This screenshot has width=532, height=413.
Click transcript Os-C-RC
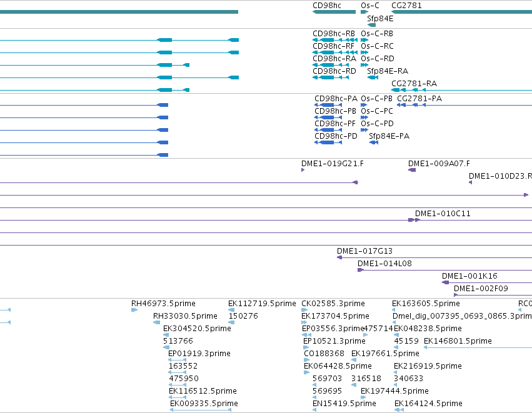click(x=377, y=46)
